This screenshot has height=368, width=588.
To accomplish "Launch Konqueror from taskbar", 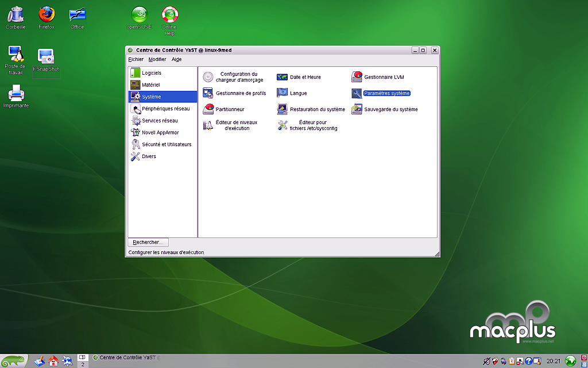I will point(68,361).
